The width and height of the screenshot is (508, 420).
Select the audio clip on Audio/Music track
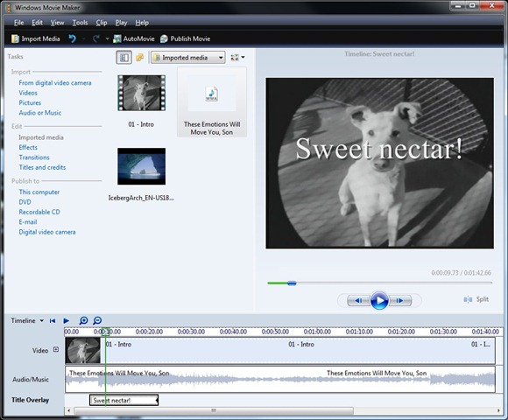coord(280,380)
